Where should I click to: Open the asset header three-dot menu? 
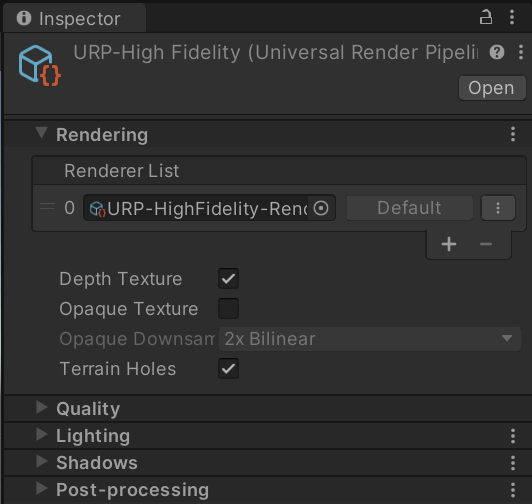coord(521,52)
